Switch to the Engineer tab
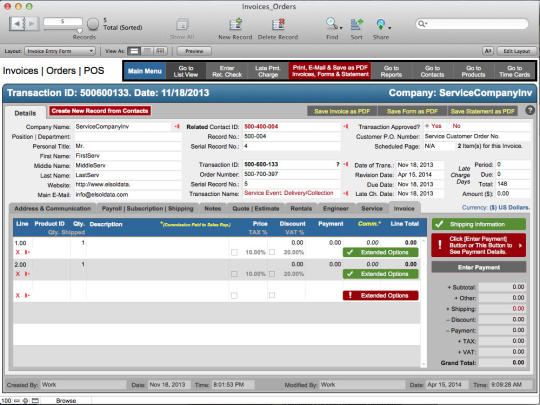The image size is (540, 405). click(336, 209)
